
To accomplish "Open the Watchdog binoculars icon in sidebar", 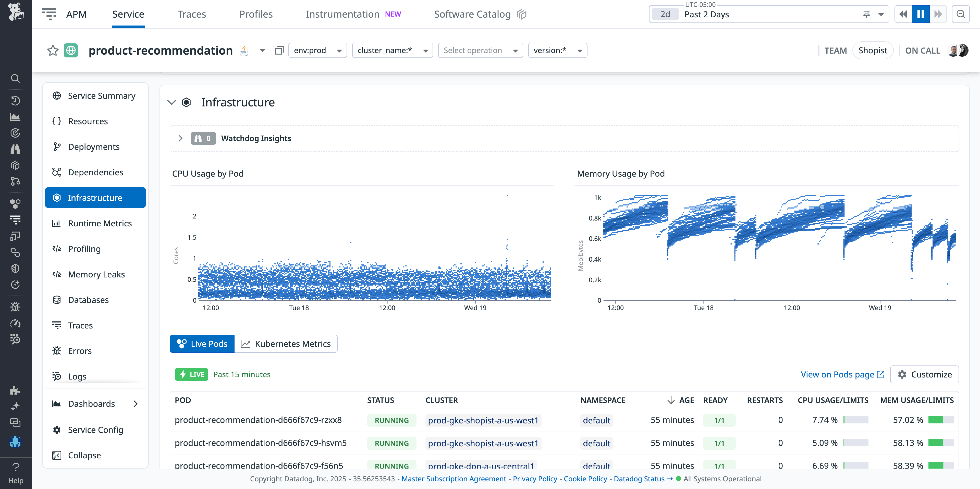I will click(15, 149).
